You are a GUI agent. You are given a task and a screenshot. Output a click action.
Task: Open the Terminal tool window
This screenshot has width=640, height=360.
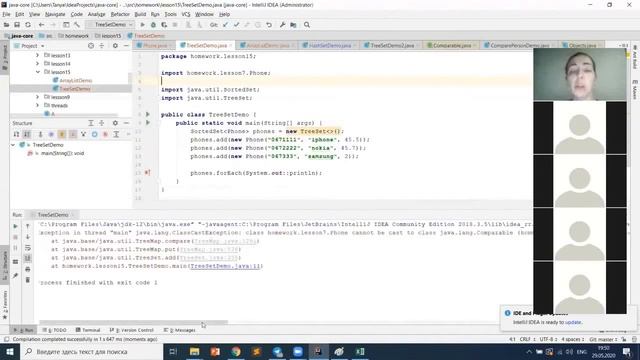(88, 330)
